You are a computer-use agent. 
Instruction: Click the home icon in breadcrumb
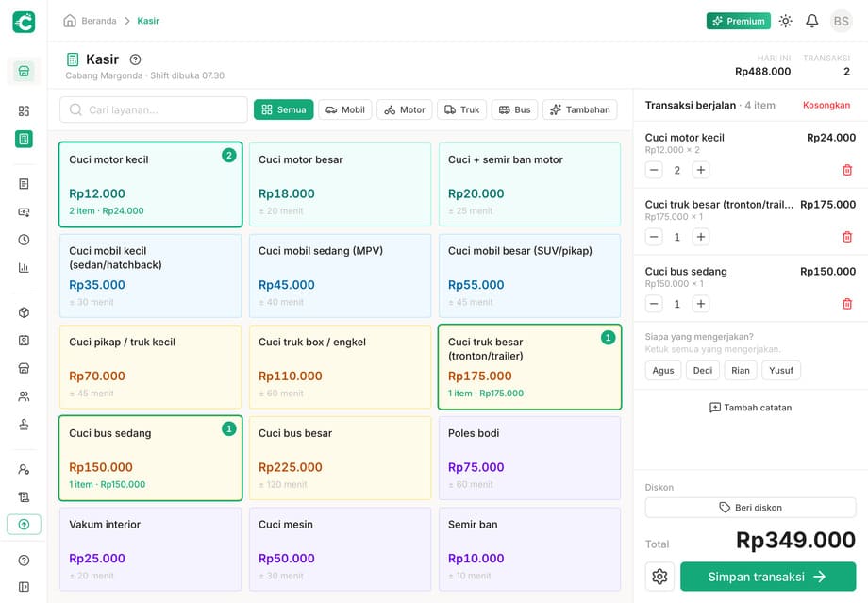click(x=70, y=21)
